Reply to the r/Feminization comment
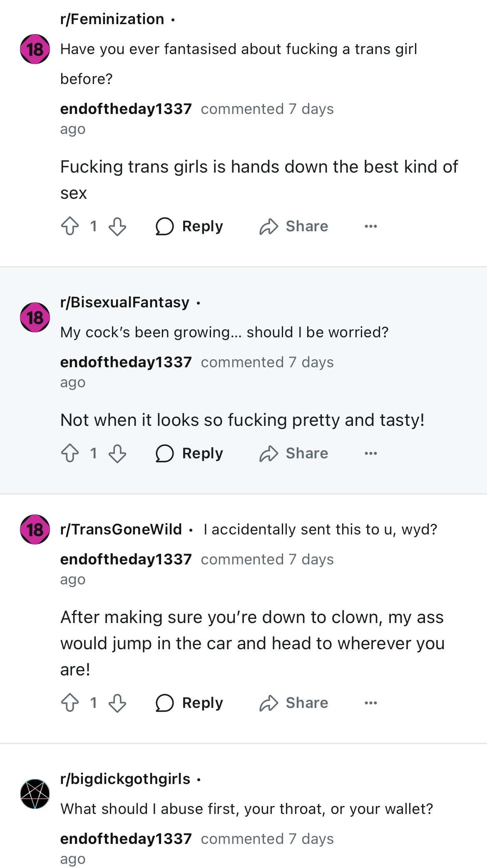This screenshot has height=868, width=487. pos(190,226)
